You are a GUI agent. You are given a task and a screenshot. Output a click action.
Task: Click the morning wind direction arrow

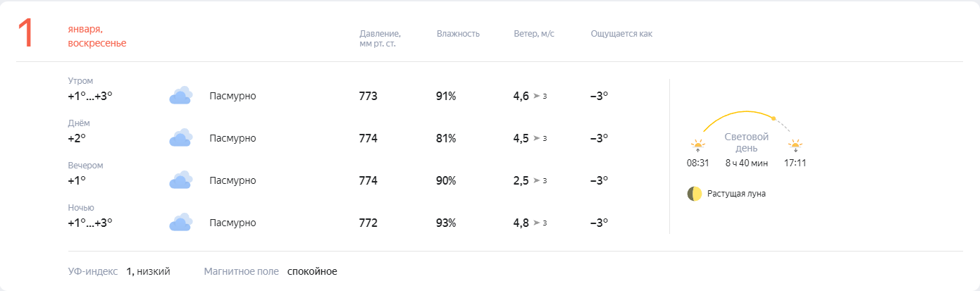[537, 96]
